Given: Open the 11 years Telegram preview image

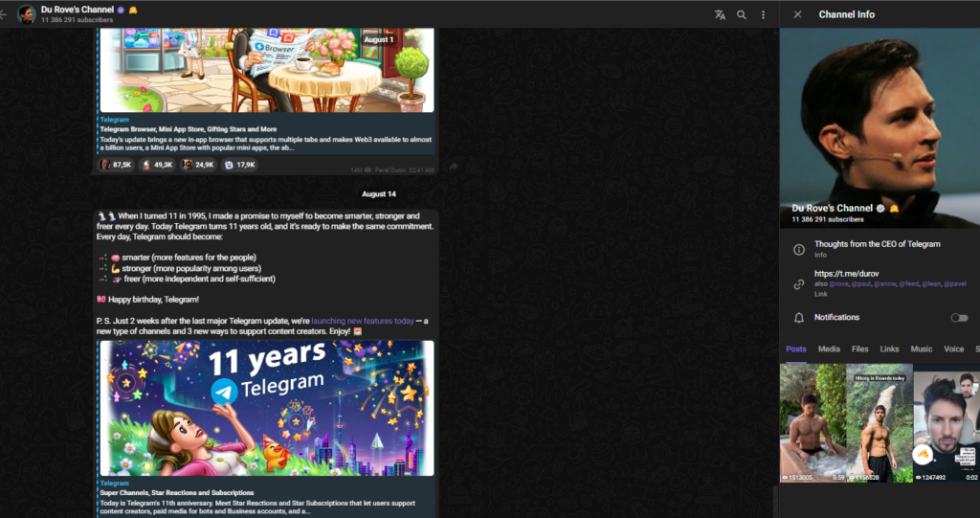Looking at the screenshot, I should pos(267,408).
